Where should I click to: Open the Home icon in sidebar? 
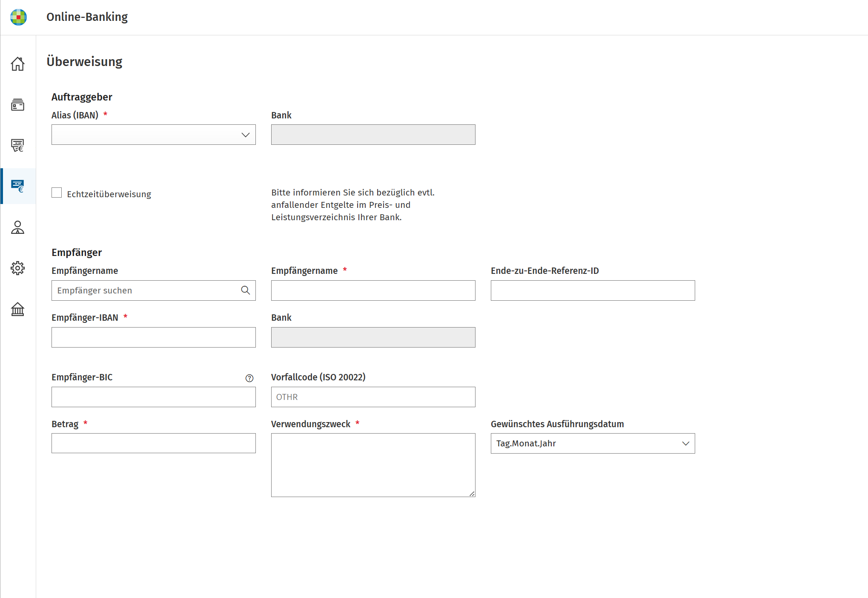click(17, 64)
